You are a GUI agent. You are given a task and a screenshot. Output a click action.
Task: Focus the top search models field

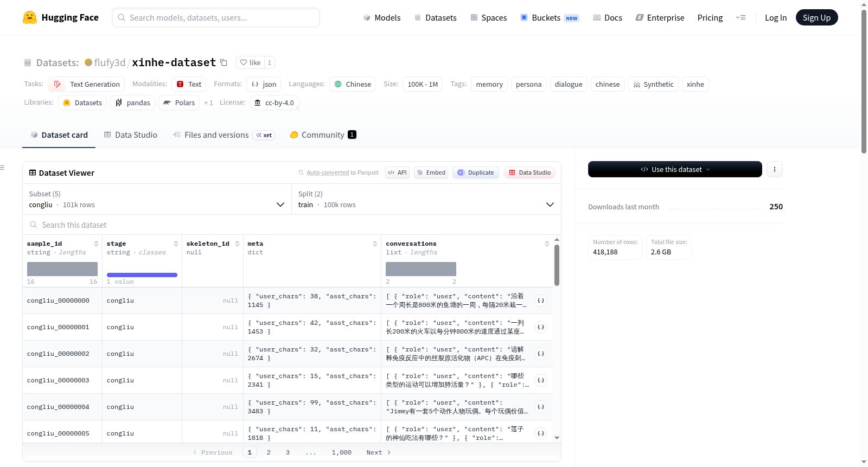216,17
